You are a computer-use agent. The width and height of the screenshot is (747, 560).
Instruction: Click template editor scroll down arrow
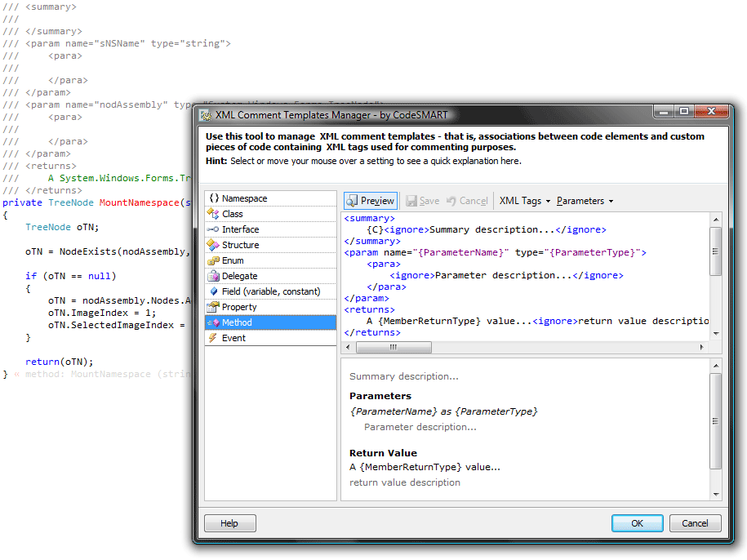coord(715,333)
